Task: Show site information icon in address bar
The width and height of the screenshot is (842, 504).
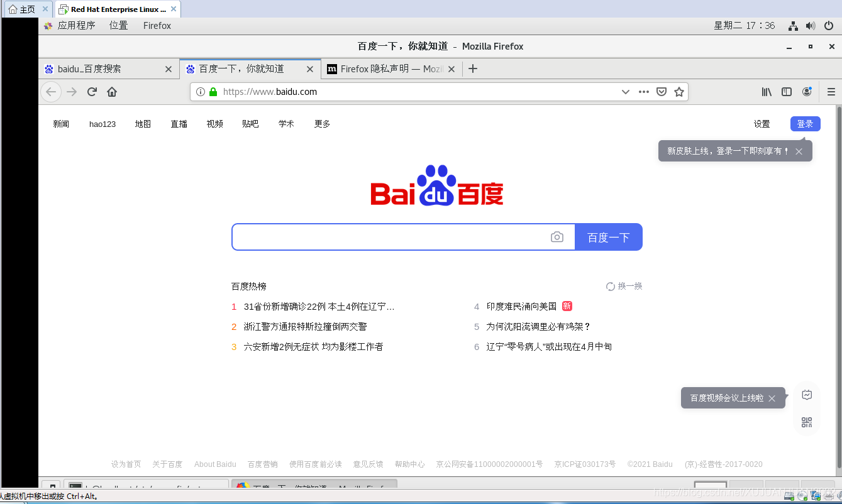Action: pos(201,92)
